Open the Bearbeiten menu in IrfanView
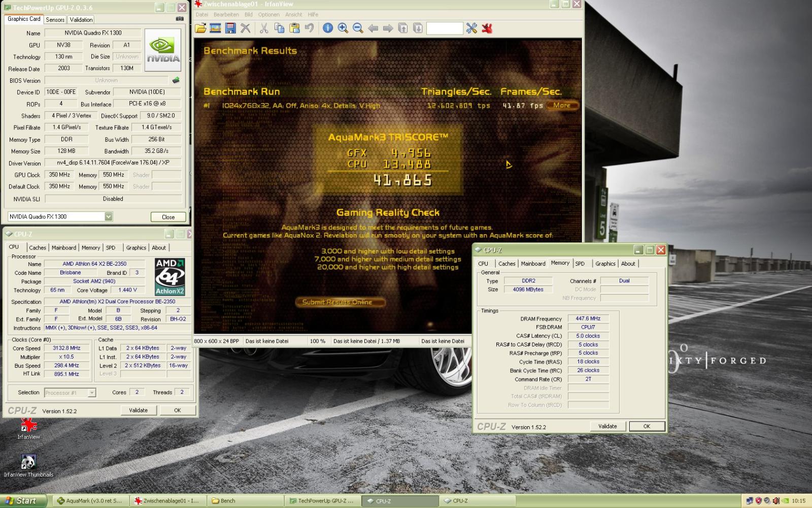 click(226, 15)
